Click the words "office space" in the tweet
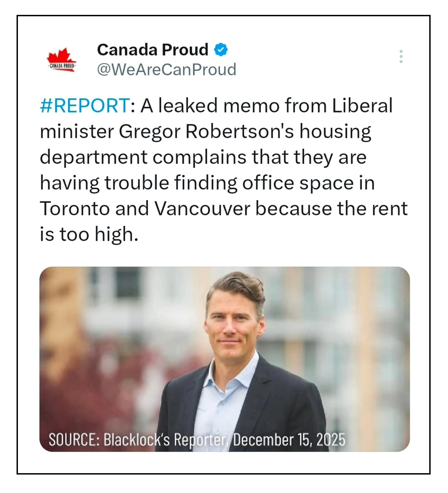 click(x=298, y=183)
